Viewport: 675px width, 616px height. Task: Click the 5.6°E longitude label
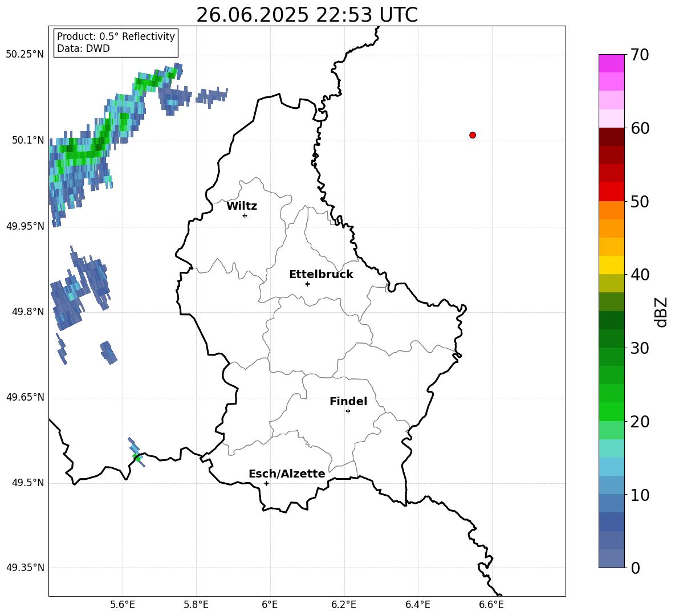click(x=123, y=605)
